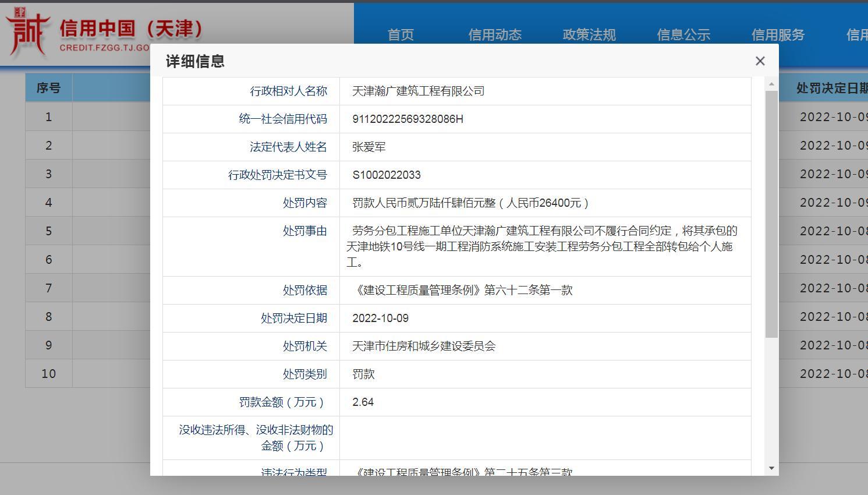Click row number 5 in background table
Screen dimensions: 868x495
[48, 231]
